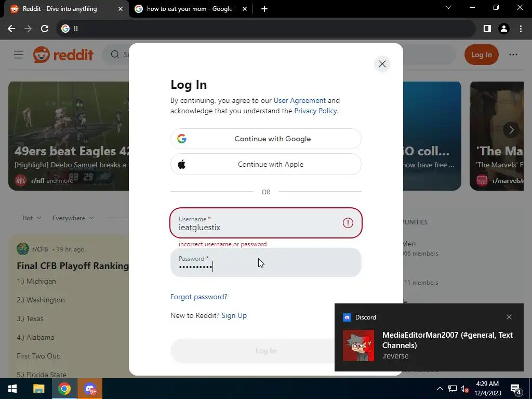Open the Chrome three-dot menu

point(521,29)
